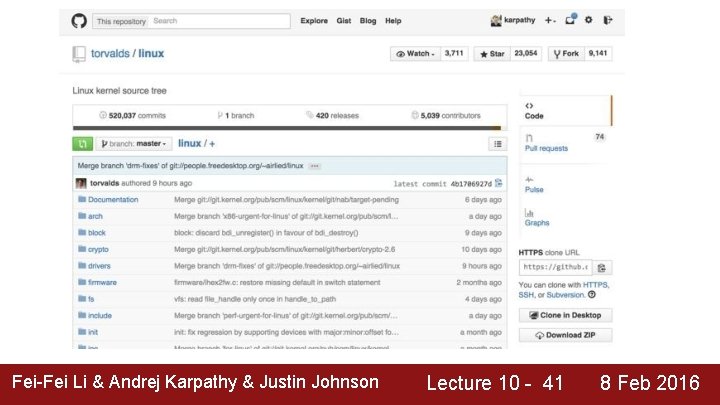Open the settings gear icon
The image size is (720, 405).
point(588,20)
